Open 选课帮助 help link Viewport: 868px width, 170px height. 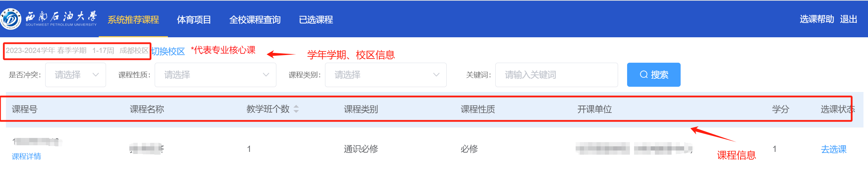tap(817, 19)
